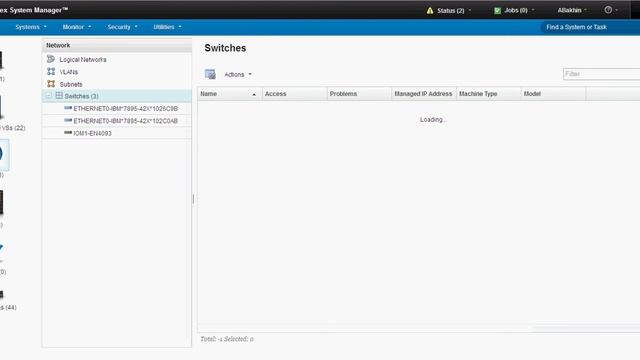The image size is (640, 360).
Task: Click the Logical Networks icon
Action: tap(51, 59)
